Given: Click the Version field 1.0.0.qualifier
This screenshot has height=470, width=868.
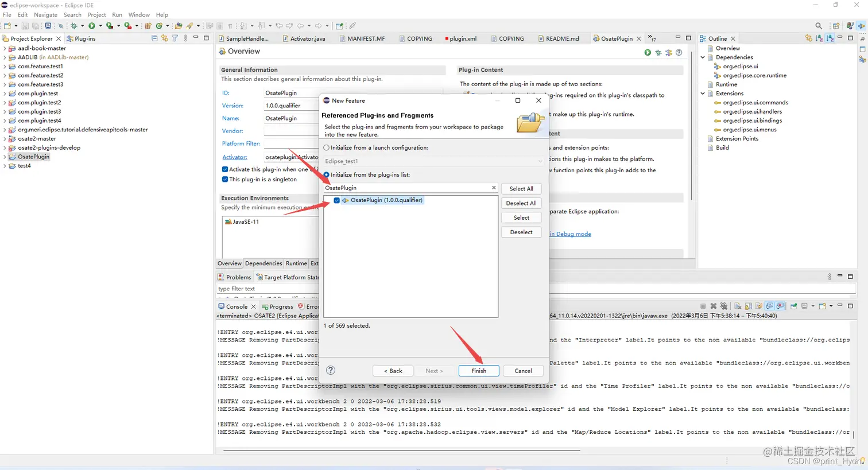Looking at the screenshot, I should pos(291,106).
